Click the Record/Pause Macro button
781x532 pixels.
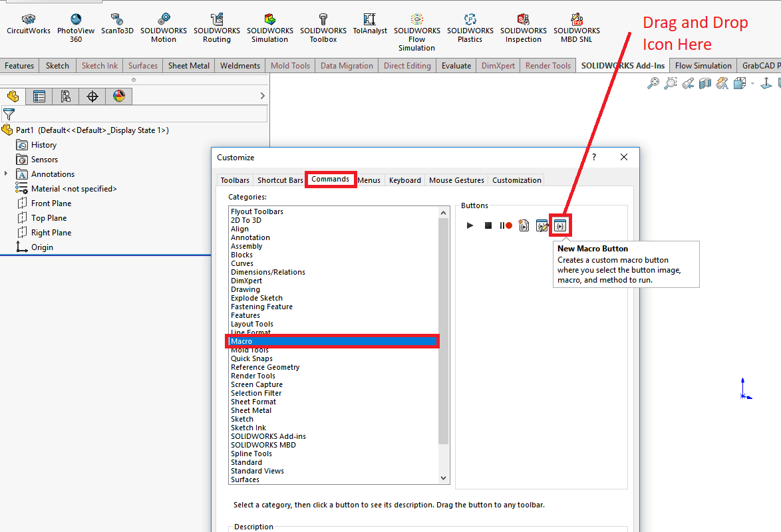click(x=506, y=225)
